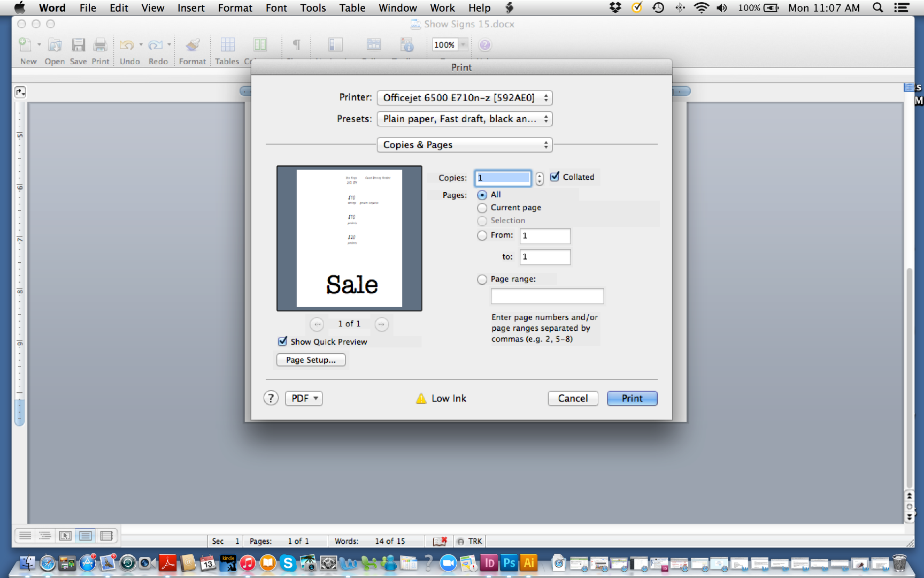This screenshot has width=924, height=578.
Task: Open the Table menu in the menu bar
Action: tap(352, 7)
